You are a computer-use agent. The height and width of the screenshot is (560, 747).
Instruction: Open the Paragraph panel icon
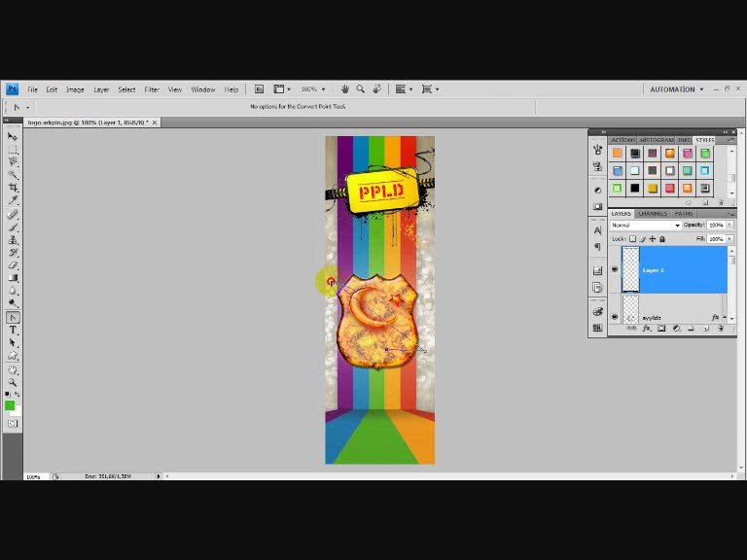(597, 247)
